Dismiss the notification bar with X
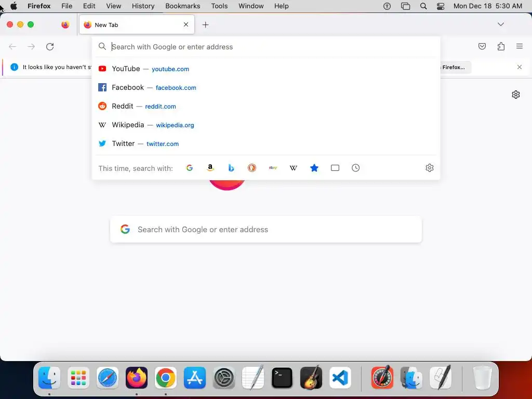The image size is (532, 399). pos(520,67)
